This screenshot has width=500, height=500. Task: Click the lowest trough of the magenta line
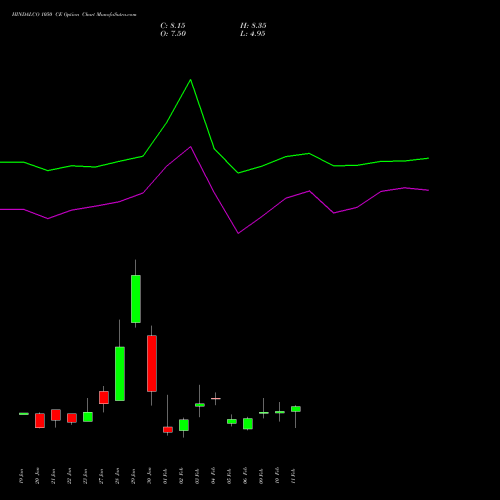coord(238,233)
